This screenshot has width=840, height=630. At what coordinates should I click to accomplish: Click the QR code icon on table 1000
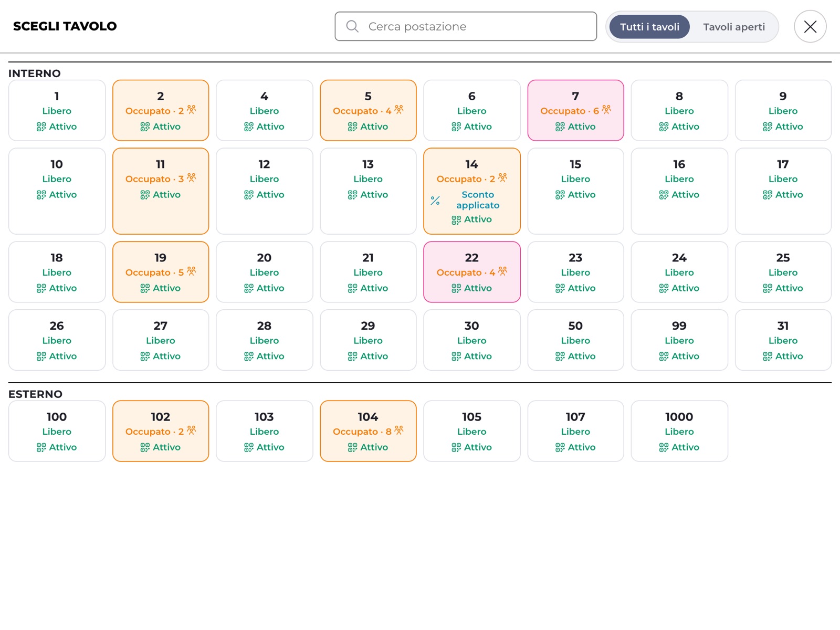[x=664, y=447]
